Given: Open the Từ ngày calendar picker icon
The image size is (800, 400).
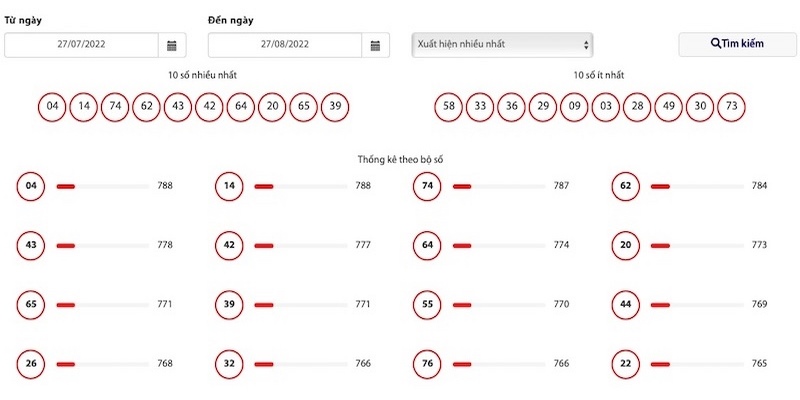Looking at the screenshot, I should [172, 45].
